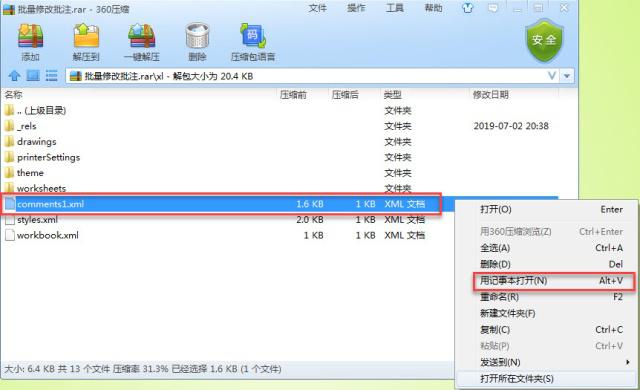The height and width of the screenshot is (390, 640).
Task: Open the address bar path dropdown chevron
Action: click(552, 76)
